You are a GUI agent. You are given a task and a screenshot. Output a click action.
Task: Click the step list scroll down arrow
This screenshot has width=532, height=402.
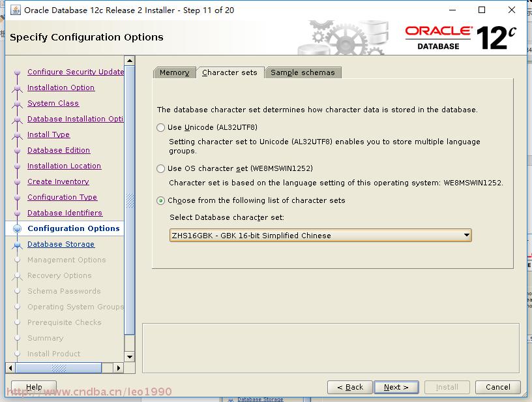[x=130, y=357]
